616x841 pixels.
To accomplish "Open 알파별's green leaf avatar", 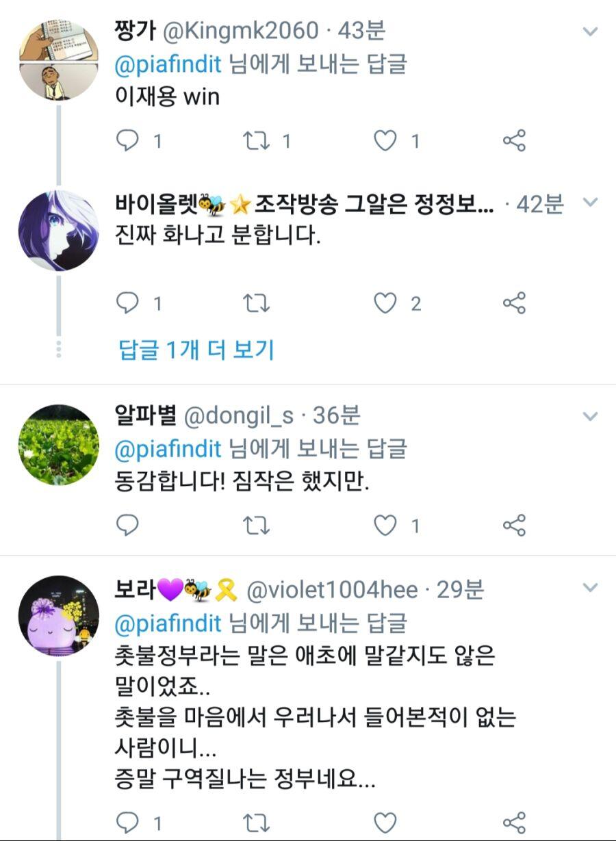I will 58,445.
